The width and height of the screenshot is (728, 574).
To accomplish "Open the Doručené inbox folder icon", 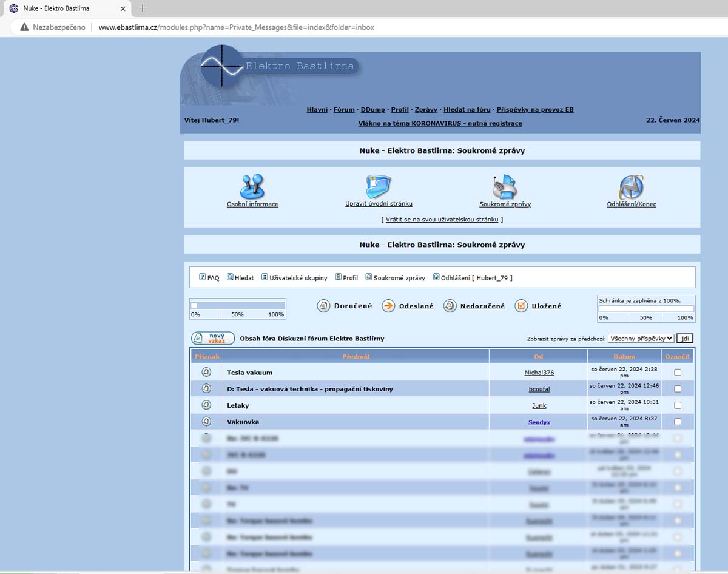I will click(324, 306).
